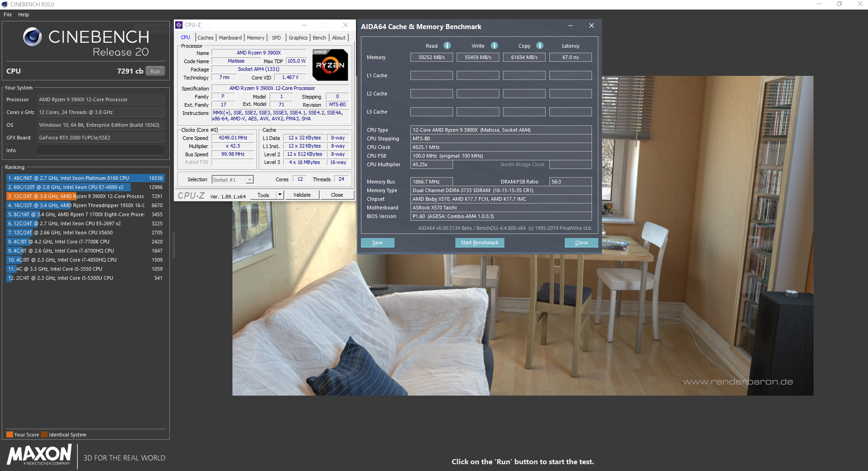Screen dimensions: 868x471
Task: Click the Core Speed value 4249.01 MHz
Action: pos(233,138)
